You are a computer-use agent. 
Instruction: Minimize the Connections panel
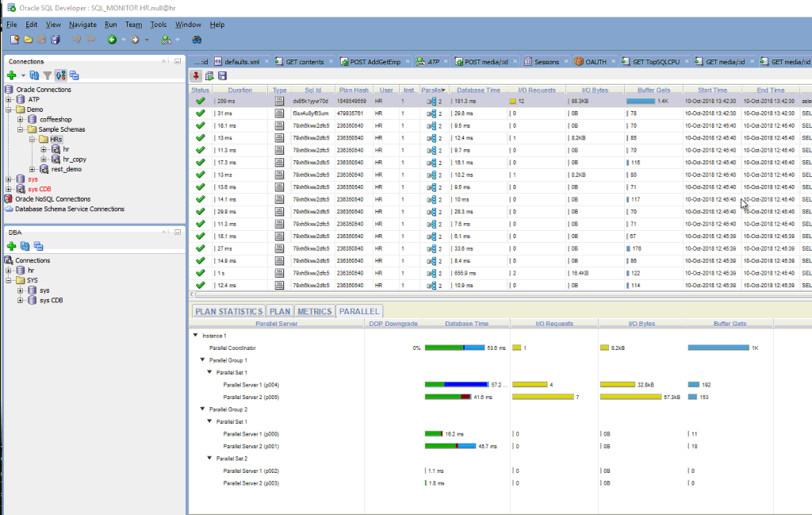[x=178, y=61]
